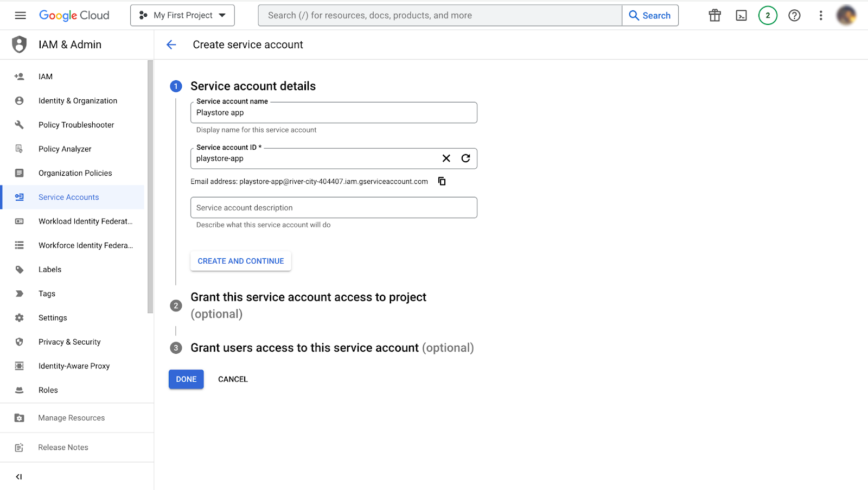The width and height of the screenshot is (868, 490).
Task: Regenerate the service account ID
Action: 465,158
